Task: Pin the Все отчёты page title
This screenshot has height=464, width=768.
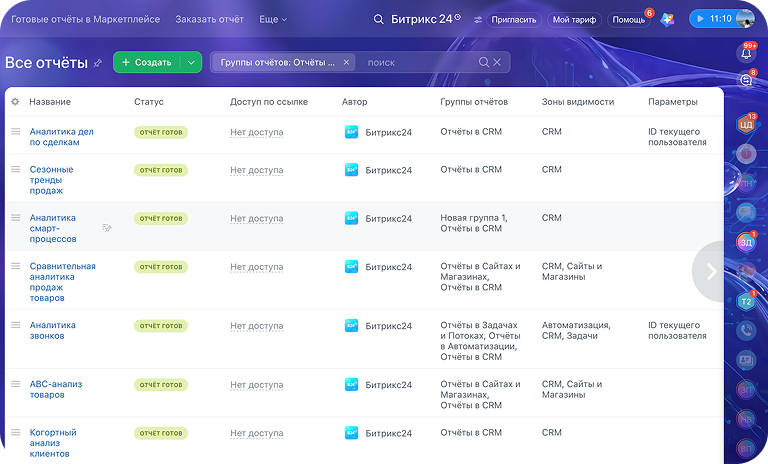Action: [98, 63]
